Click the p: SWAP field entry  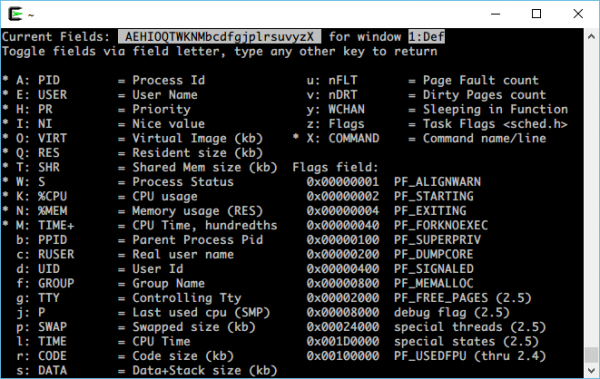pyautogui.click(x=136, y=327)
